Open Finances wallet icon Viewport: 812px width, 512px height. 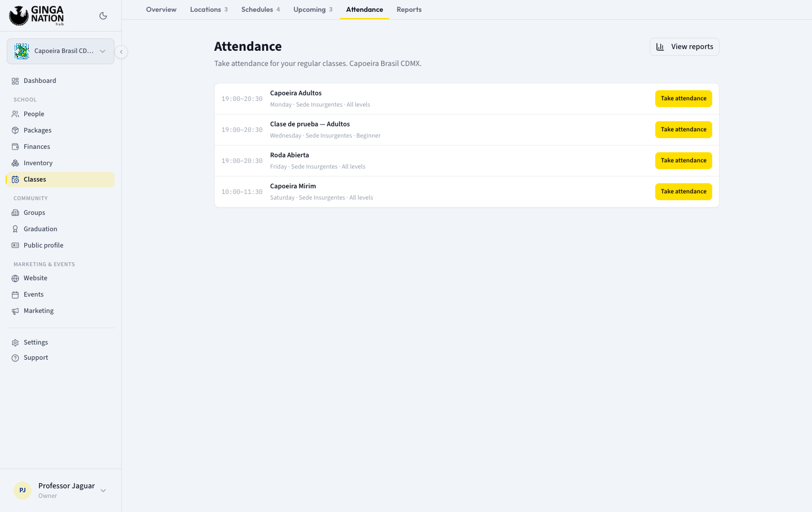pos(15,147)
